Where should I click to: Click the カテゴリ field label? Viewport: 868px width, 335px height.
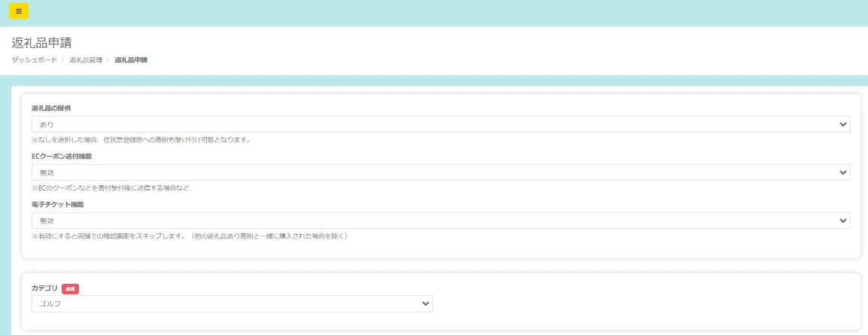pyautogui.click(x=44, y=288)
